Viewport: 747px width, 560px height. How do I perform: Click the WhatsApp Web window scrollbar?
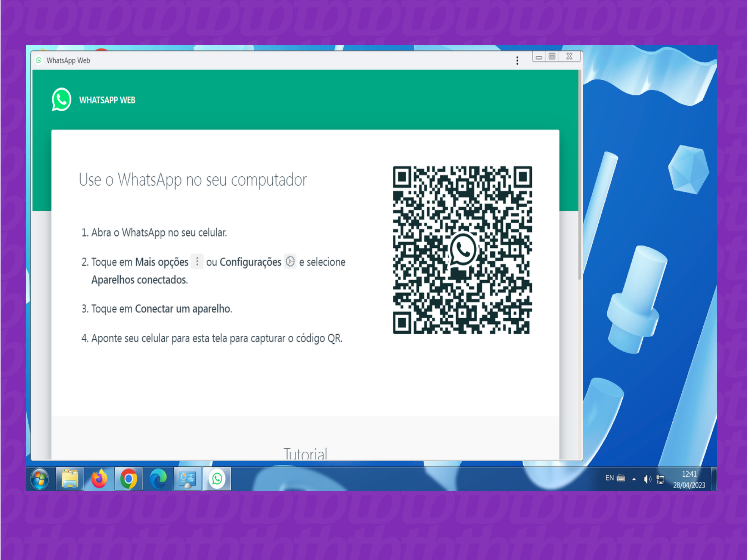580,174
